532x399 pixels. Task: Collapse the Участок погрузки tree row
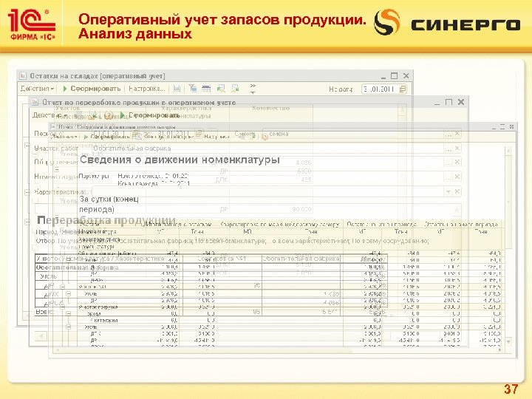click(x=63, y=307)
